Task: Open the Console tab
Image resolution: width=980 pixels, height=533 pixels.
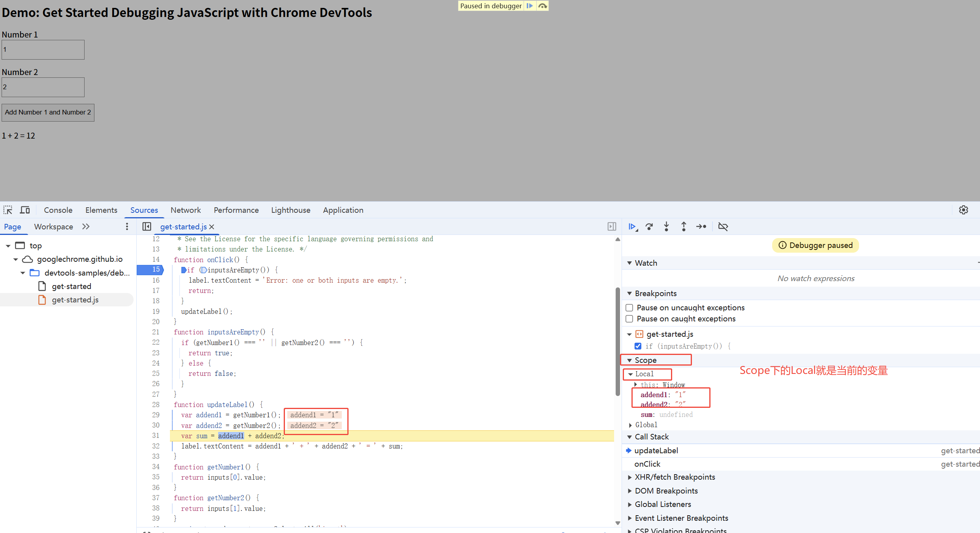Action: pos(58,210)
